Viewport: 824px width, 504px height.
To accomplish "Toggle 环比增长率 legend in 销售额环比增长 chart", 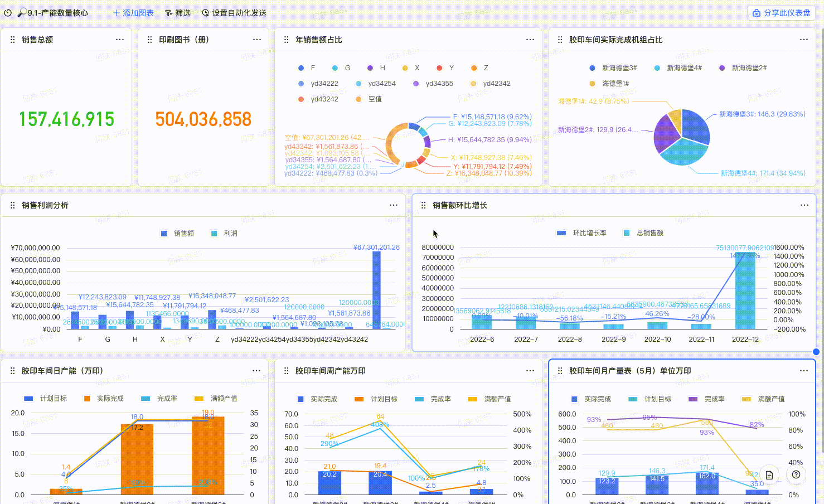I will [581, 233].
